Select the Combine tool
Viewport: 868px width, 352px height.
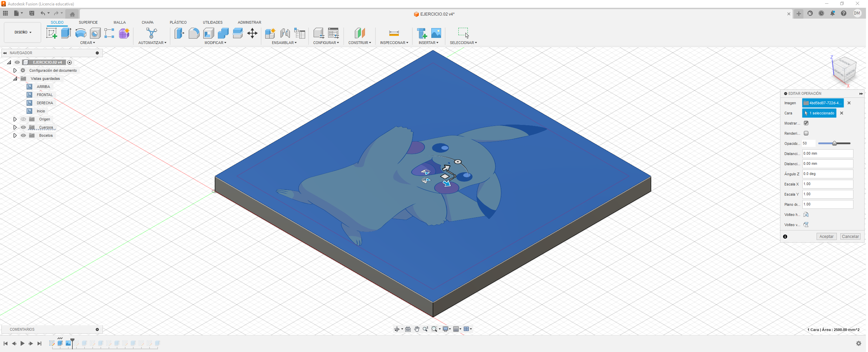(x=223, y=33)
